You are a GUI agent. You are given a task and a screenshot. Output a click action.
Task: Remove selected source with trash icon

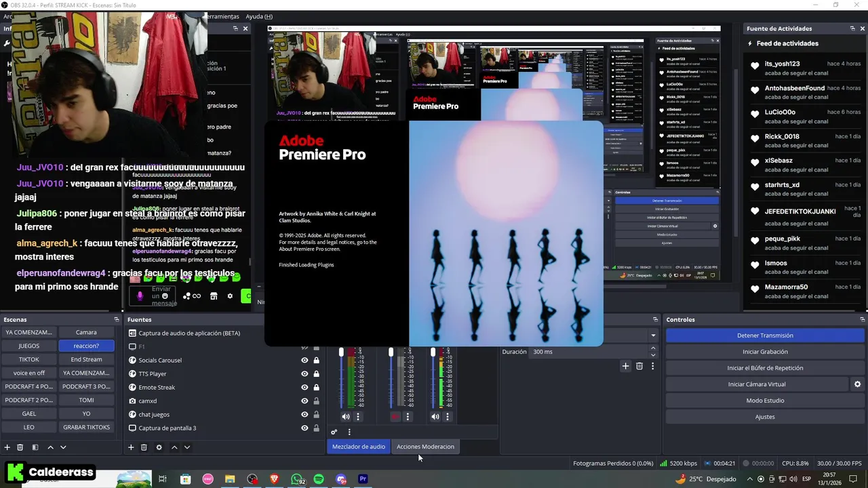click(144, 447)
